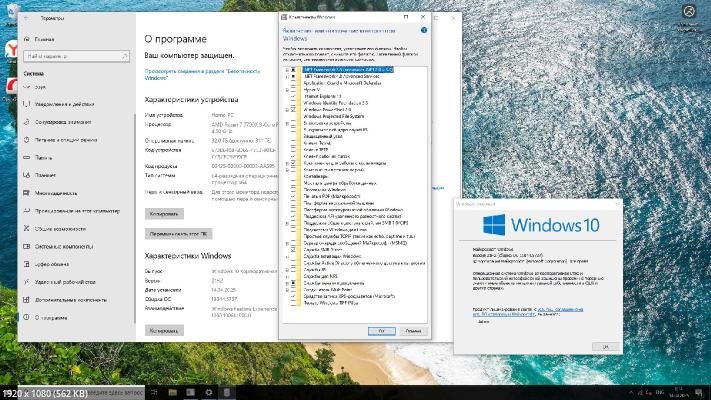711x400 pixels.
Task: Open the Многозадачность sidebar icon
Action: click(27, 193)
